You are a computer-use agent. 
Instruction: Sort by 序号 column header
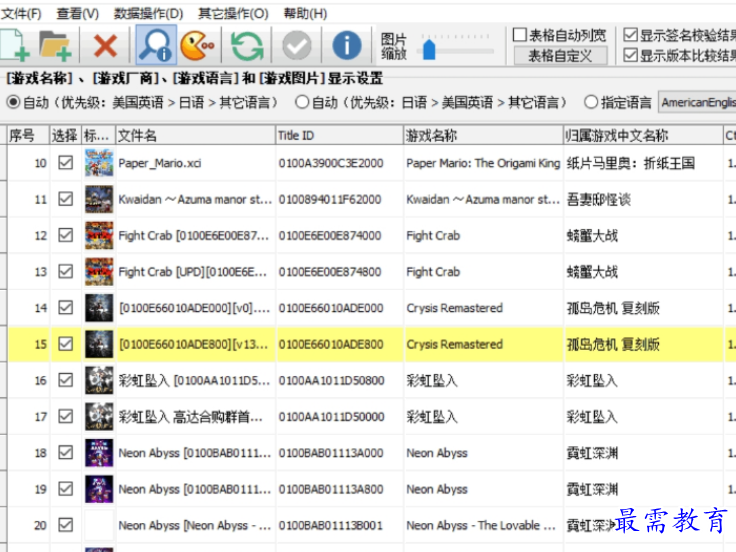[x=28, y=135]
